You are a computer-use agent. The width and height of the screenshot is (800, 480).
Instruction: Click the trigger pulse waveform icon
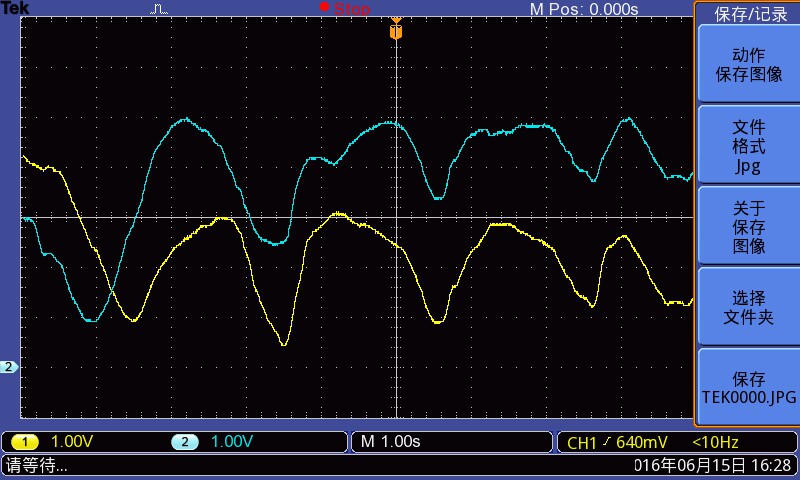click(x=159, y=9)
